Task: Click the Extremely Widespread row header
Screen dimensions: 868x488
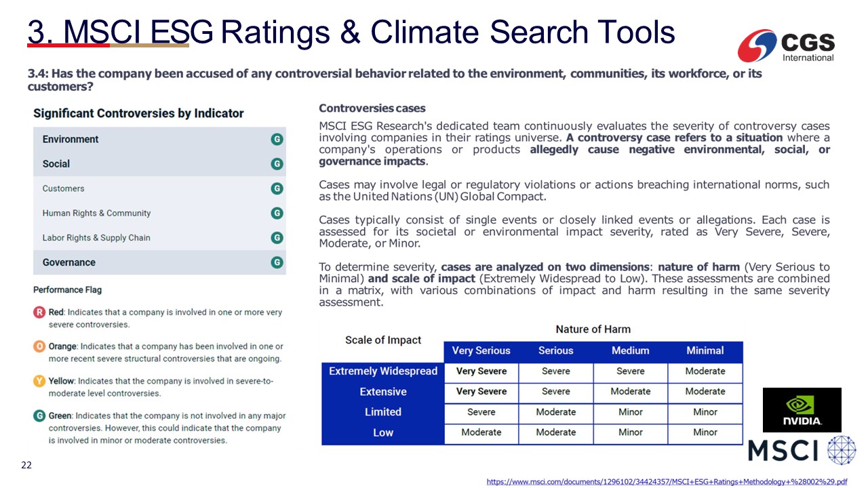Action: coord(383,371)
